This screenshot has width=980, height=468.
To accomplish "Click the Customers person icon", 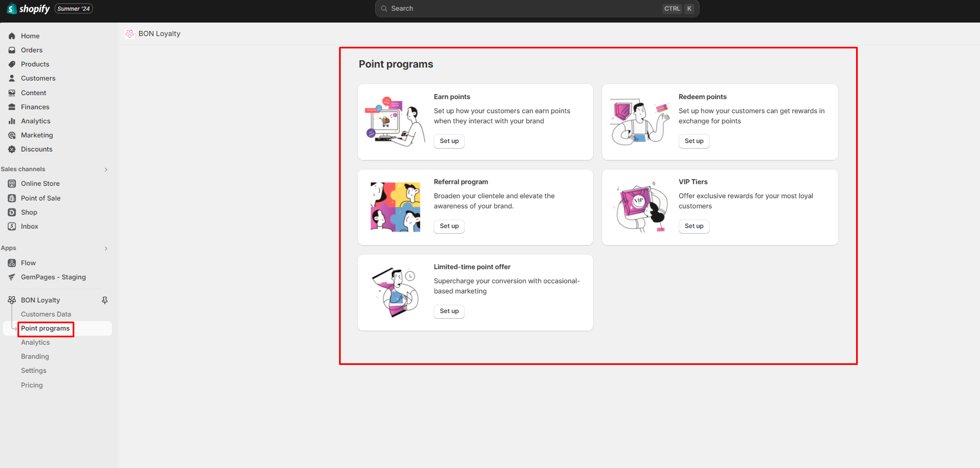I will tap(12, 78).
